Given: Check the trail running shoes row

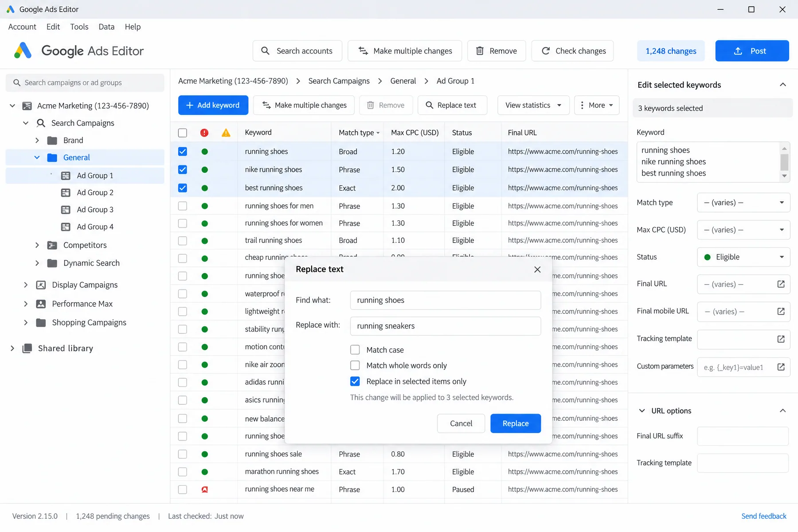Looking at the screenshot, I should point(182,241).
